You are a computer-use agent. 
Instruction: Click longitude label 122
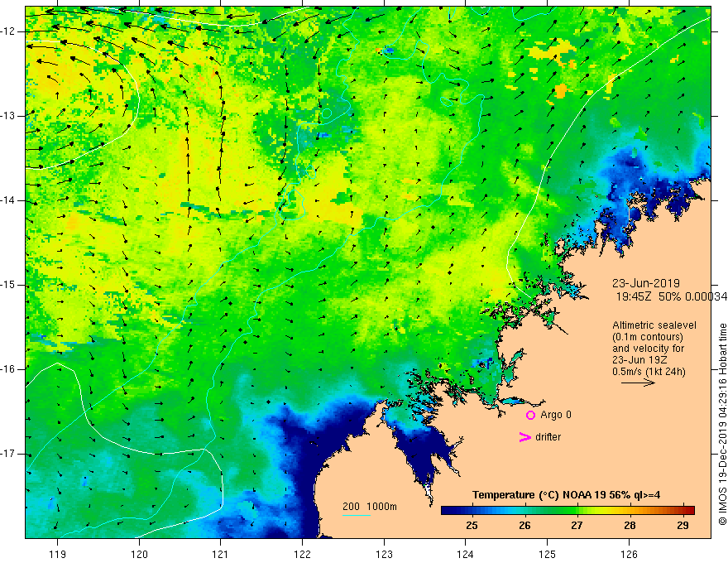click(x=302, y=554)
